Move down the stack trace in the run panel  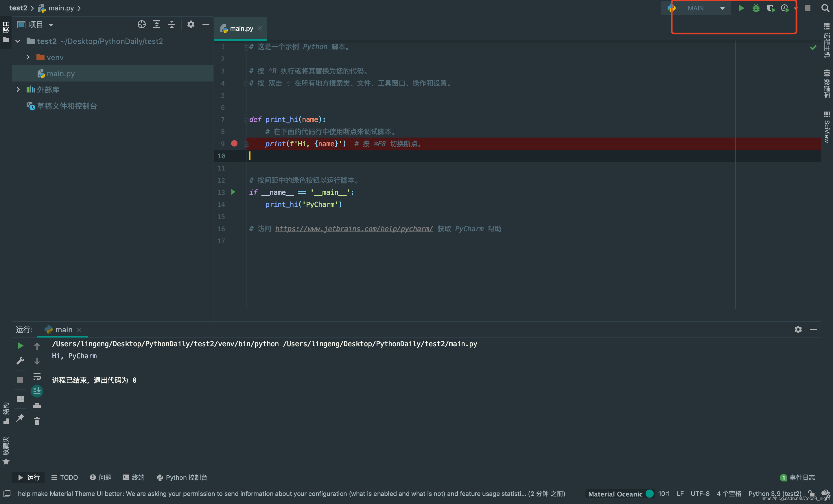click(x=37, y=361)
